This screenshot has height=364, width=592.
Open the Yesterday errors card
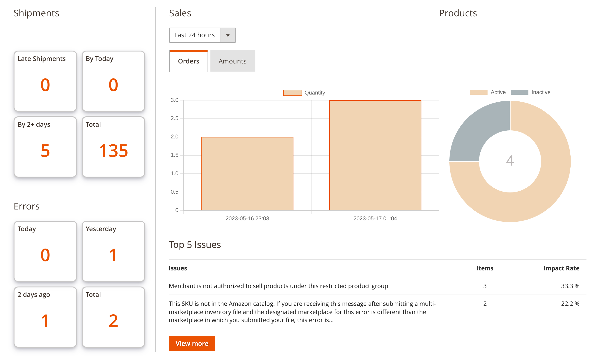click(x=113, y=251)
